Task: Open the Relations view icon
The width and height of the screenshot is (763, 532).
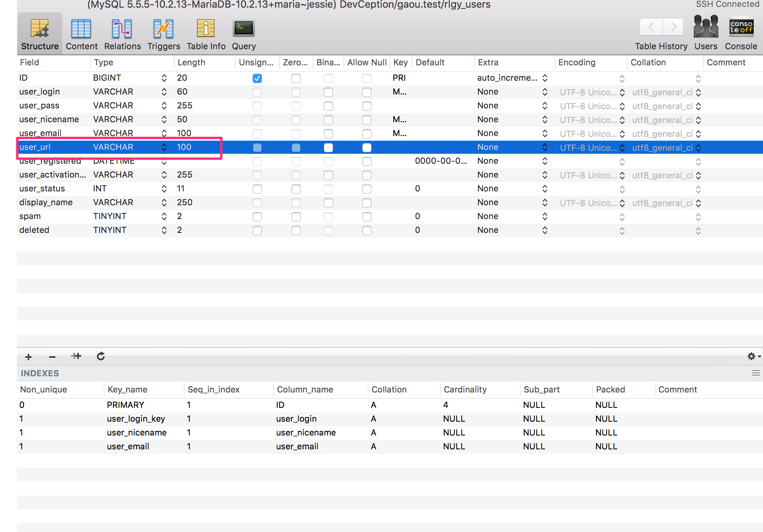Action: pos(122,29)
